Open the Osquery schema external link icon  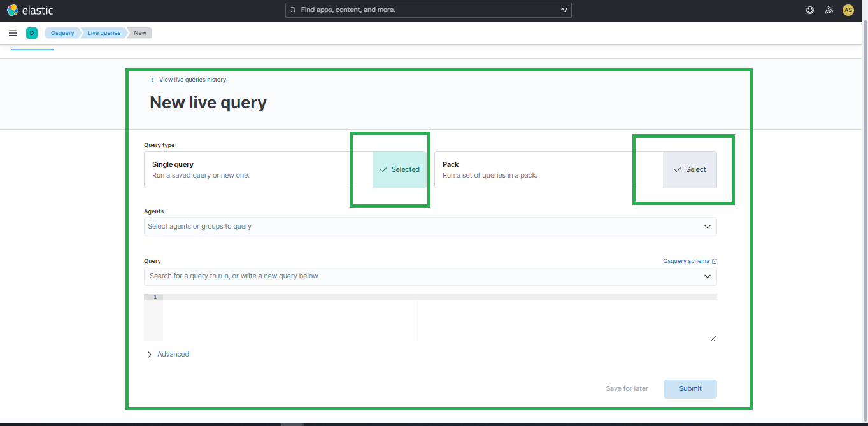(x=713, y=260)
